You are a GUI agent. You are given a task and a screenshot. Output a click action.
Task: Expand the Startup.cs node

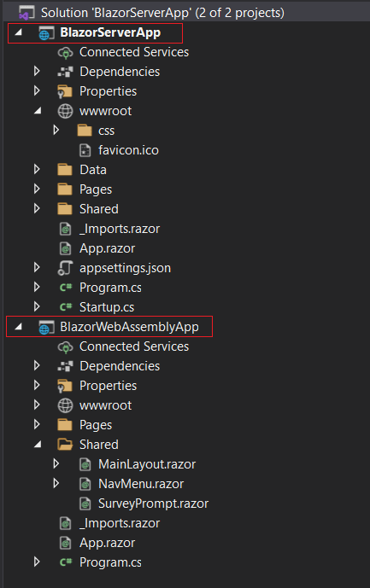(x=37, y=306)
